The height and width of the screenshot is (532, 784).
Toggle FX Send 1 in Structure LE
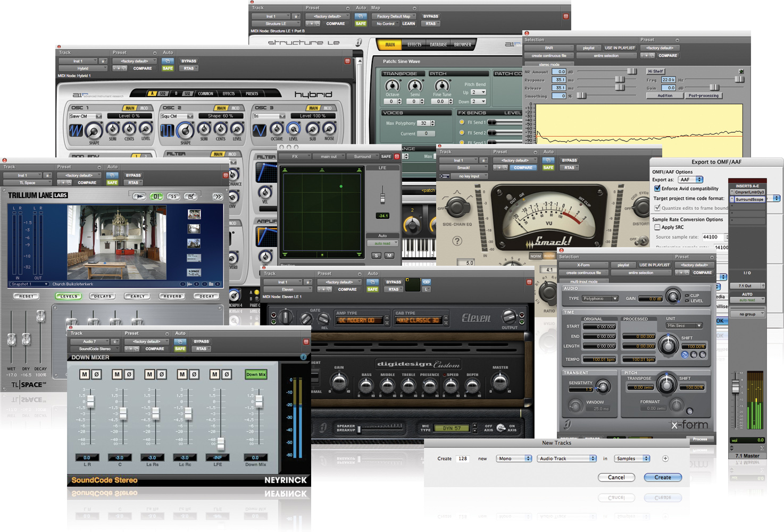pyautogui.click(x=462, y=122)
